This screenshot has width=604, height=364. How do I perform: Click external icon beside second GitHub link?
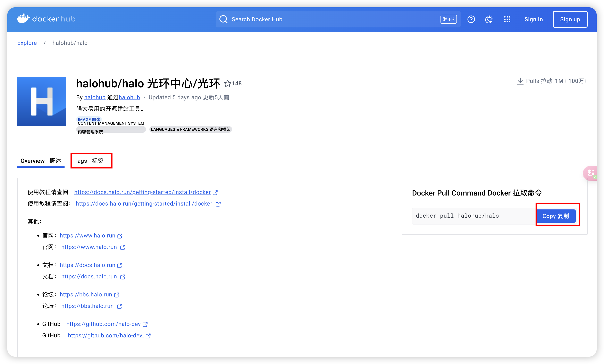tap(148, 336)
